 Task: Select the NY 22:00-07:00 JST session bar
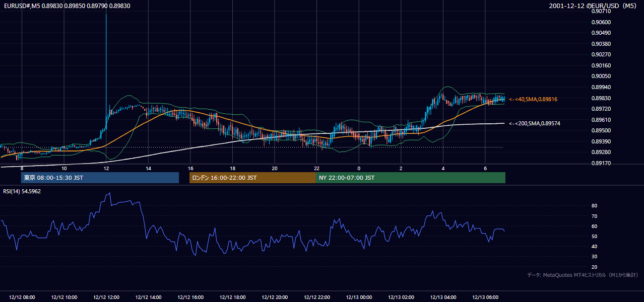click(411, 178)
